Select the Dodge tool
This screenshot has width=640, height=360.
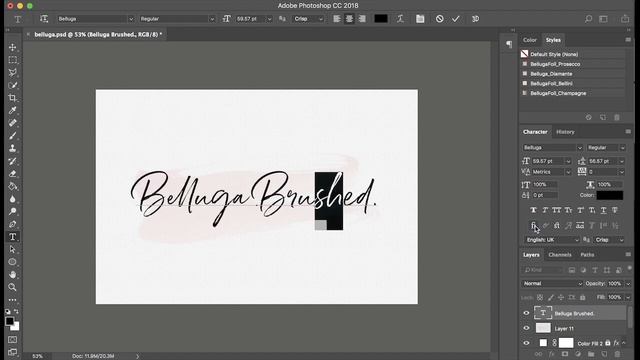pyautogui.click(x=13, y=211)
